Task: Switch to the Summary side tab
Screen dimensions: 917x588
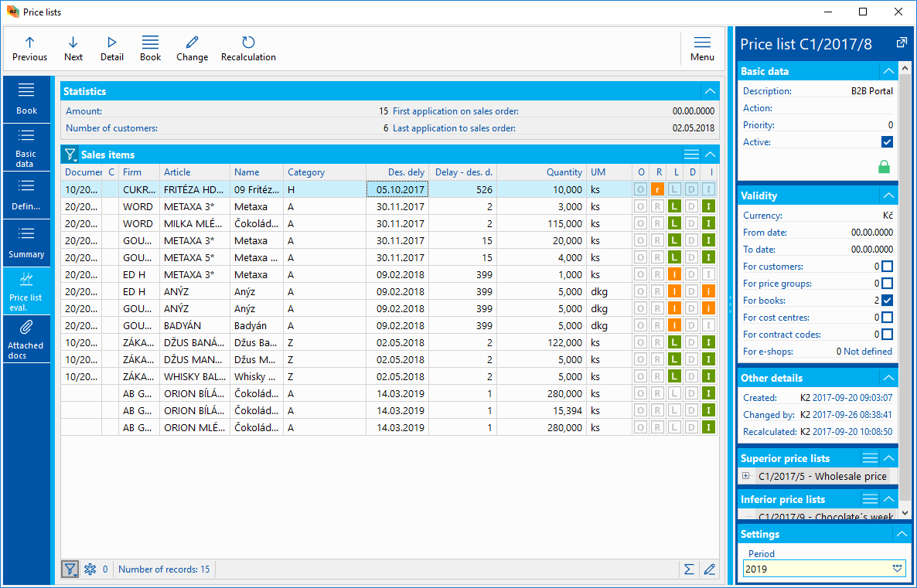Action: click(x=26, y=243)
